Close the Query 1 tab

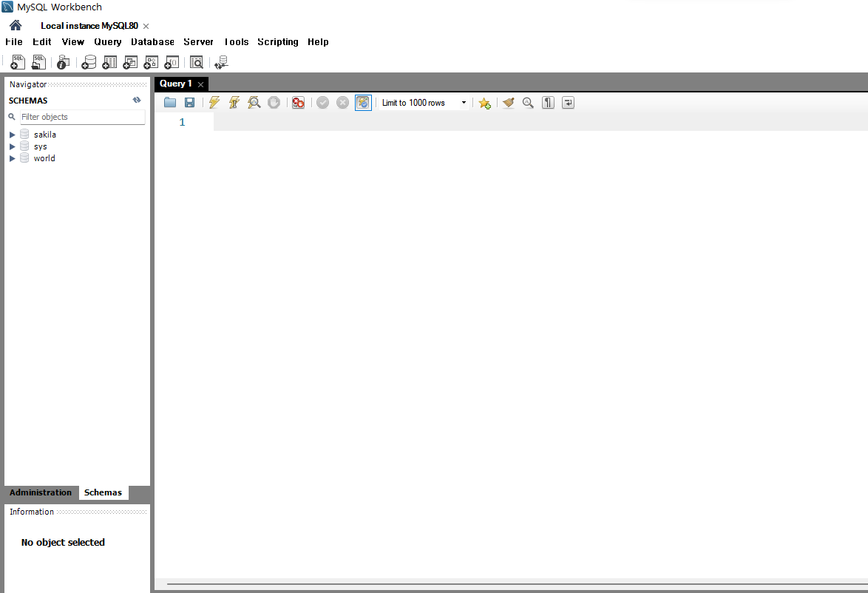click(x=200, y=84)
